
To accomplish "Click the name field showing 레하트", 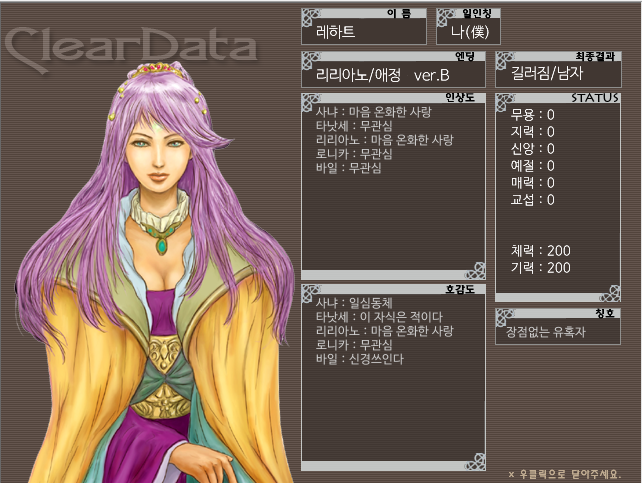I will coord(364,32).
